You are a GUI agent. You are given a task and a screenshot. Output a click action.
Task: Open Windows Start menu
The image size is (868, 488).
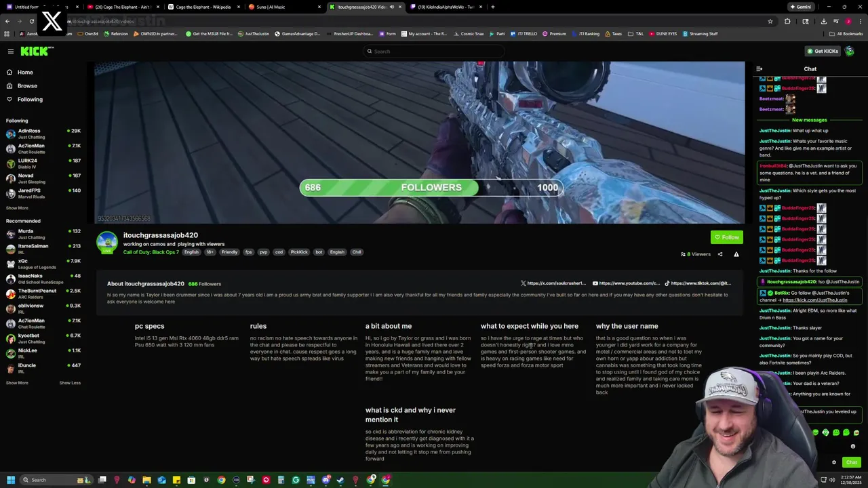pos(10,480)
